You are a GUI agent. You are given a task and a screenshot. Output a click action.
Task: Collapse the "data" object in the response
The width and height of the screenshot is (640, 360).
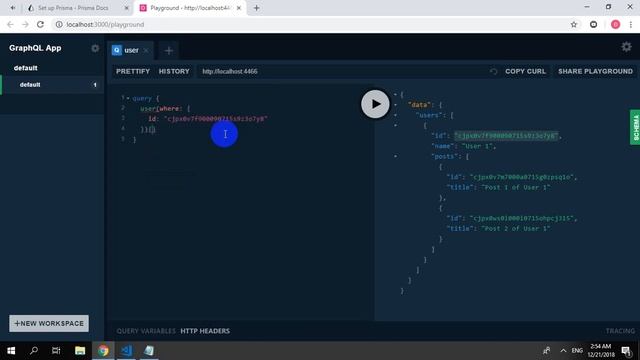[395, 105]
